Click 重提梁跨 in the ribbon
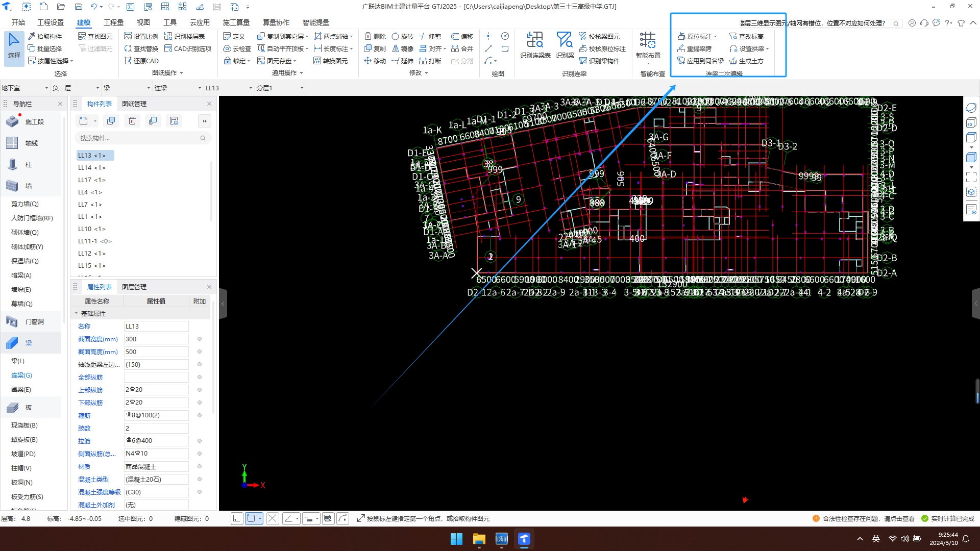 [x=694, y=48]
